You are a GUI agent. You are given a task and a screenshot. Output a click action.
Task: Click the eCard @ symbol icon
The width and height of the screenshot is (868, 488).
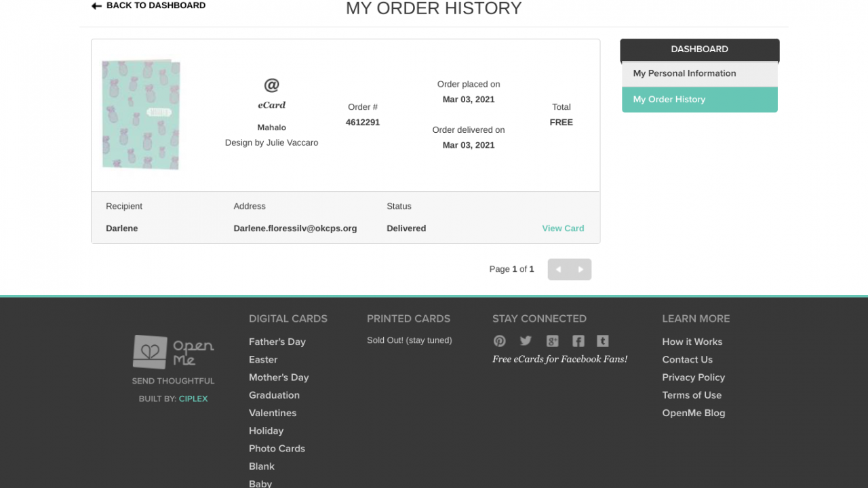coord(271,85)
